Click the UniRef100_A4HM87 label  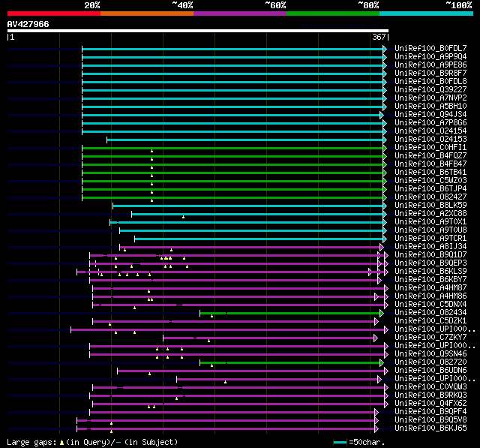pos(430,288)
